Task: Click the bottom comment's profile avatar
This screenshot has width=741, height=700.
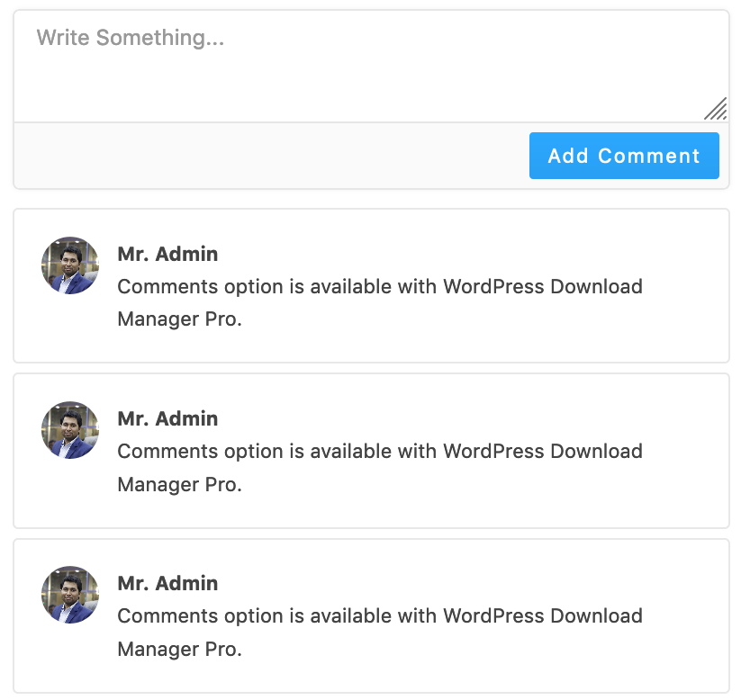Action: [x=70, y=595]
